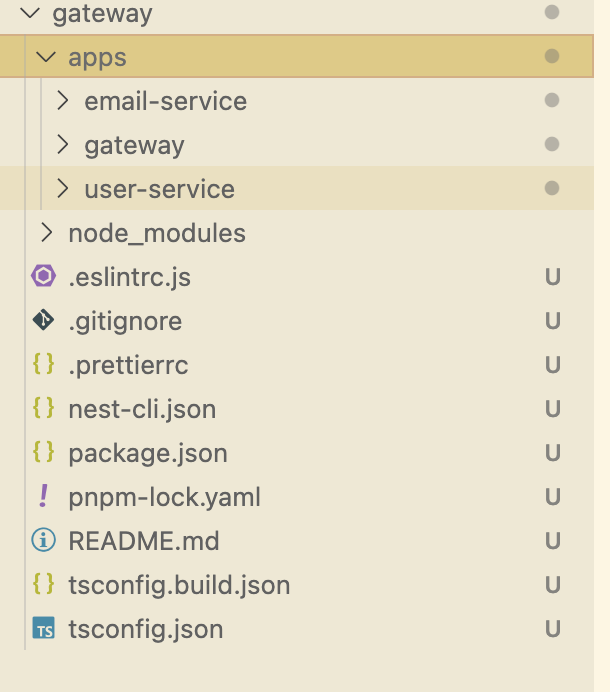Select the pnpm-lock.yaml file
The height and width of the screenshot is (692, 610).
pyautogui.click(x=164, y=497)
